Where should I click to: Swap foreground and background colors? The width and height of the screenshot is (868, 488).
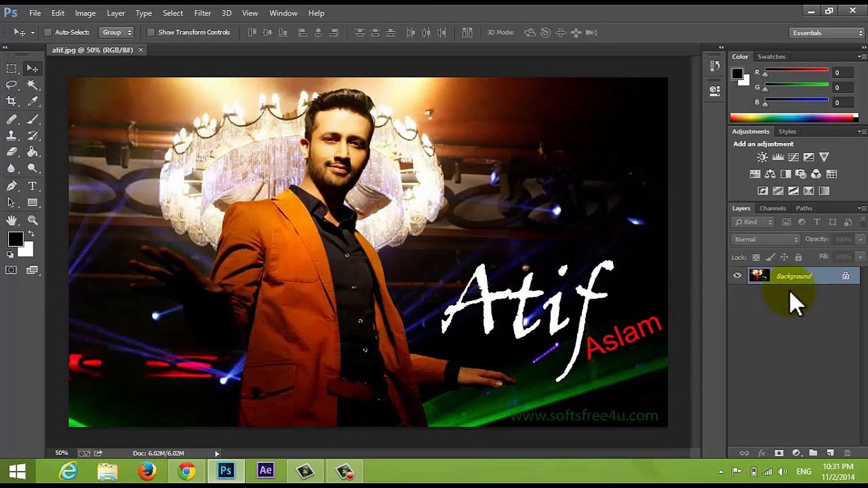(31, 235)
